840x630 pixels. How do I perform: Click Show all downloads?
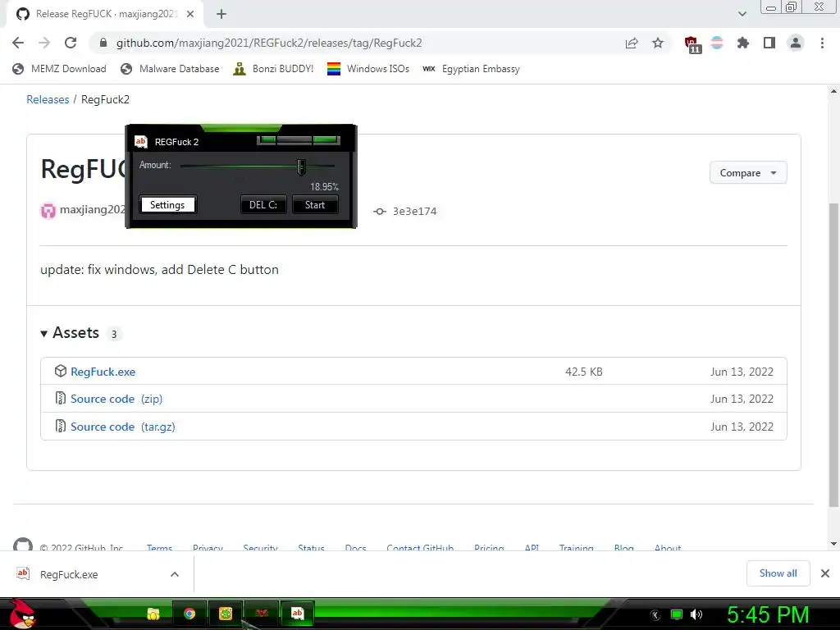pos(778,573)
